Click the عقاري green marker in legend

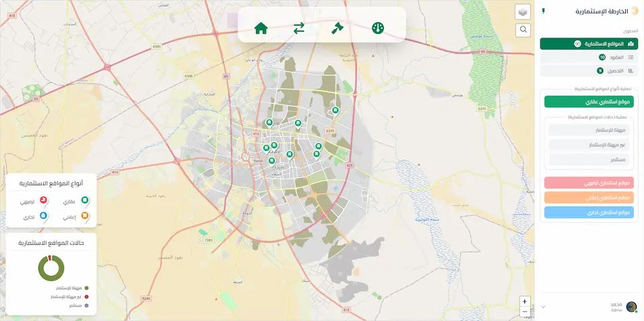pos(85,201)
